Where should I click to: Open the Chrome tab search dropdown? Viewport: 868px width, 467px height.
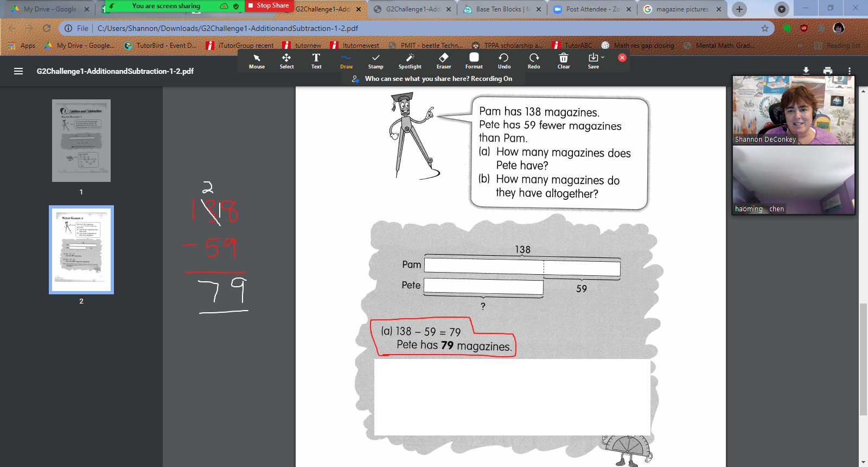[x=781, y=9]
